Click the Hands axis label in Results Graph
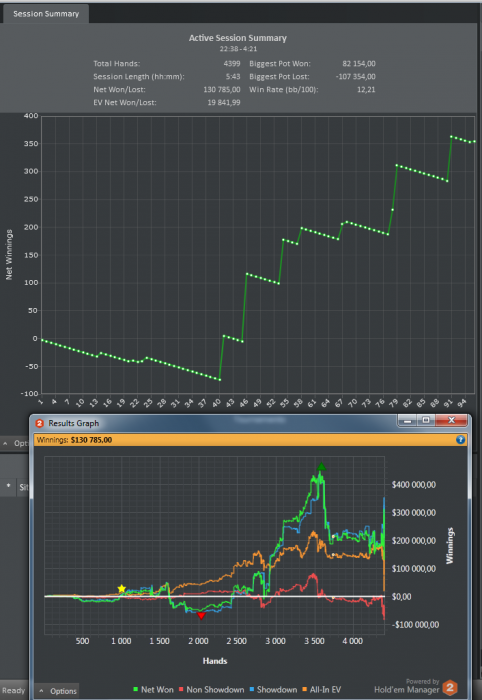 [215, 661]
